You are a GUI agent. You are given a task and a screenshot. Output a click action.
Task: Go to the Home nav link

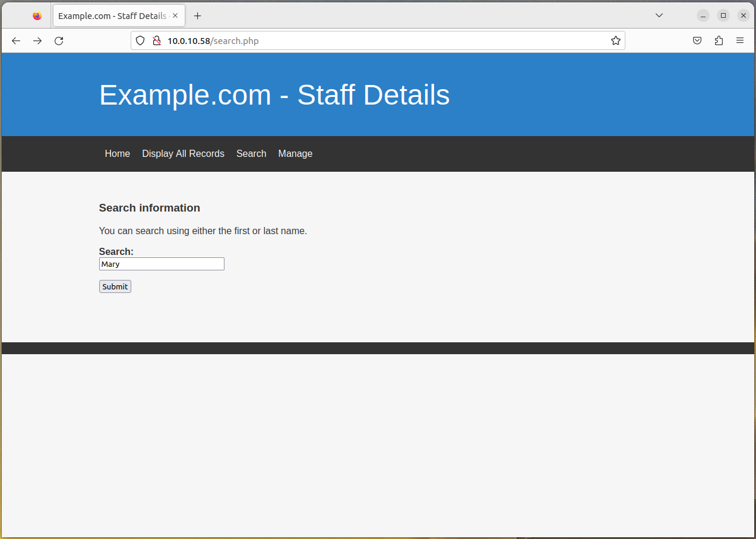117,154
